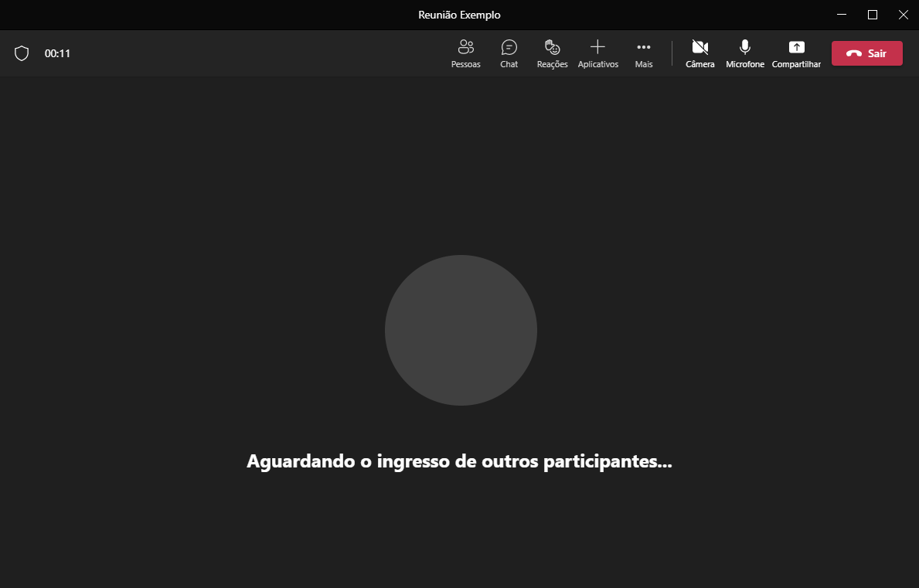
Task: Turn on the Câmera
Action: [x=700, y=53]
